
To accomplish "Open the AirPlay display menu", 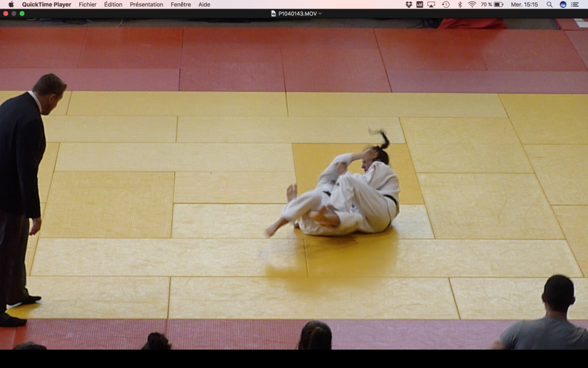I will click(x=431, y=5).
